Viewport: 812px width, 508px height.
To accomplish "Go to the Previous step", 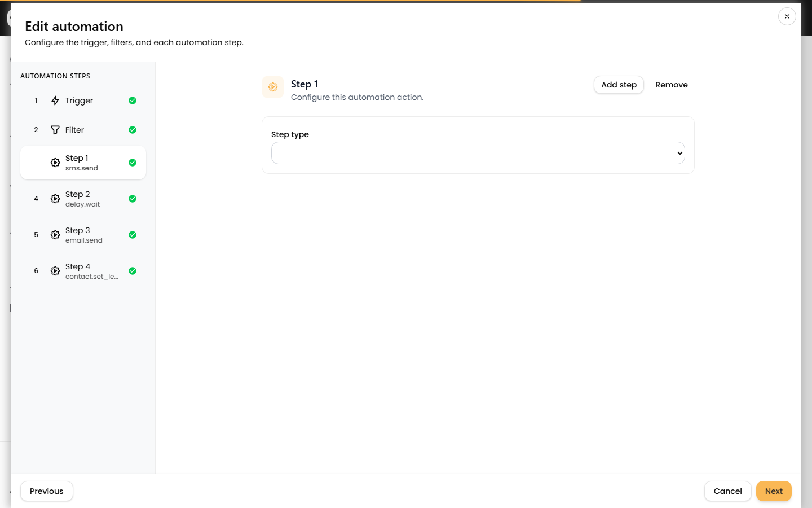I will [x=47, y=491].
